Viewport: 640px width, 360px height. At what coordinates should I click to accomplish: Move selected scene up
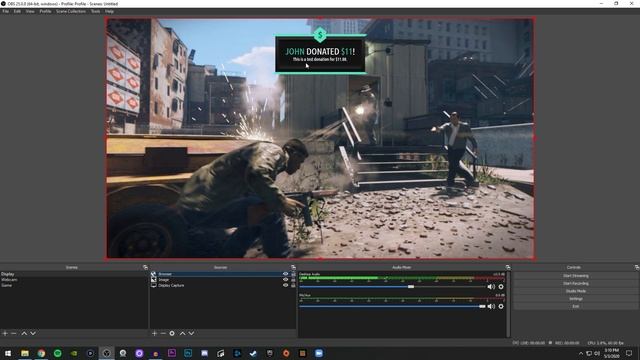pyautogui.click(x=24, y=333)
